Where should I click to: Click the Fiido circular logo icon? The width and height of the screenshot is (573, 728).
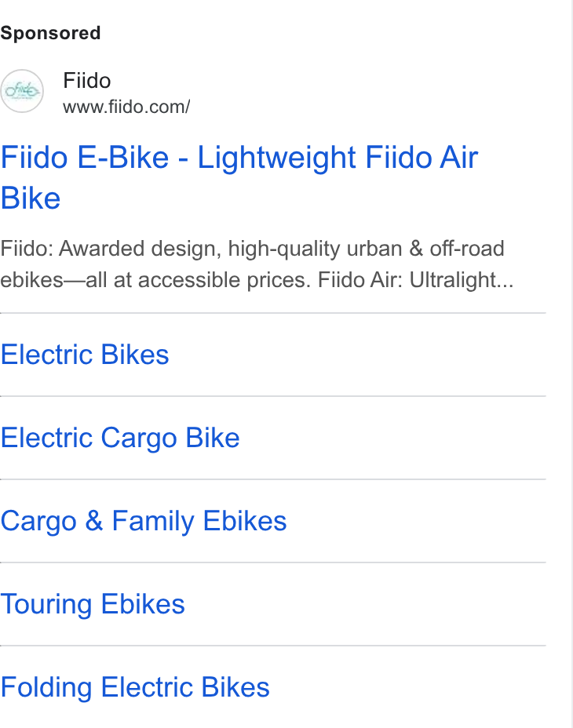(x=22, y=91)
